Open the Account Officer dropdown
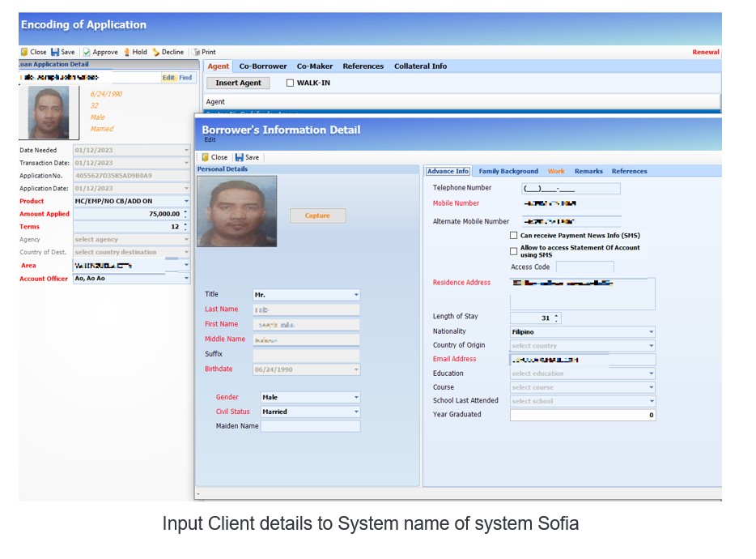 [186, 279]
